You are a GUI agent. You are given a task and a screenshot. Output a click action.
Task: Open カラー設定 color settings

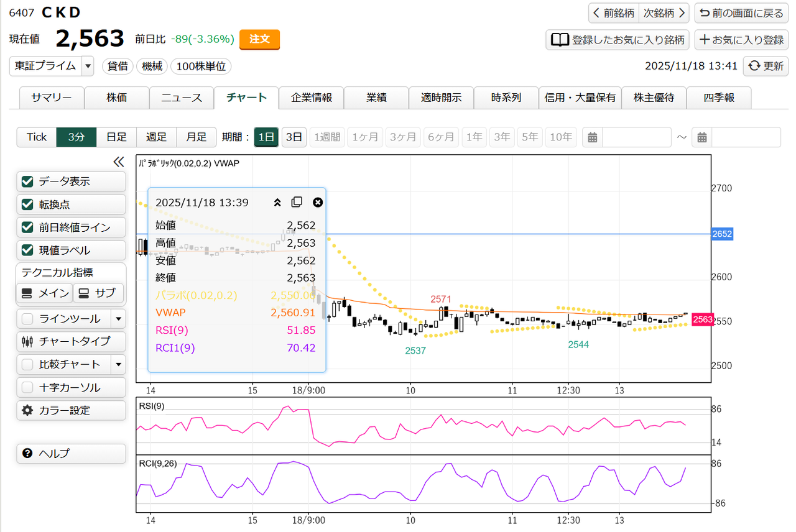71,410
